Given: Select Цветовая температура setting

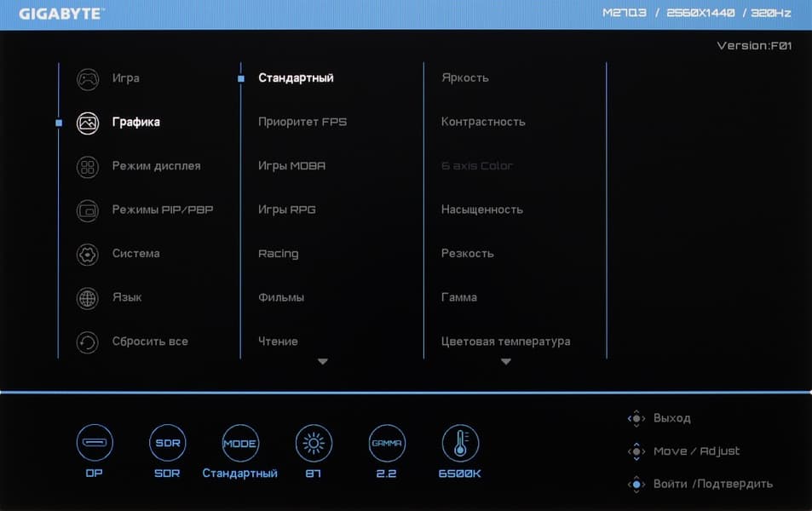Looking at the screenshot, I should point(506,342).
